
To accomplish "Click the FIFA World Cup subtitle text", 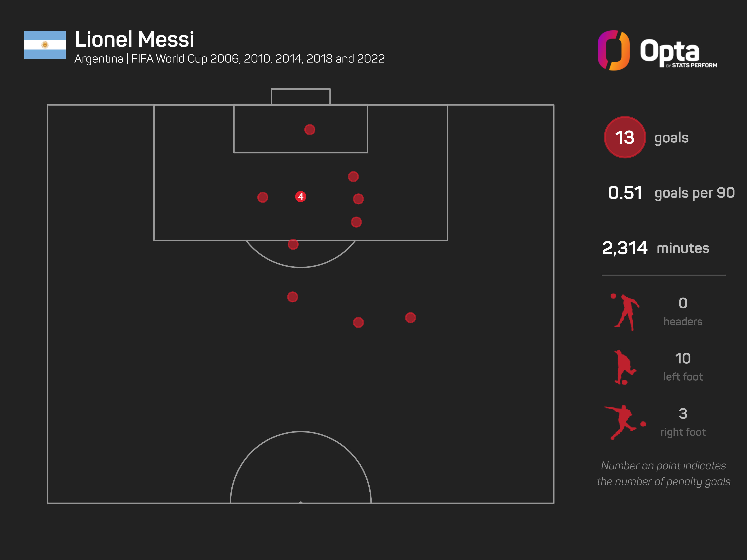I will coord(229,59).
